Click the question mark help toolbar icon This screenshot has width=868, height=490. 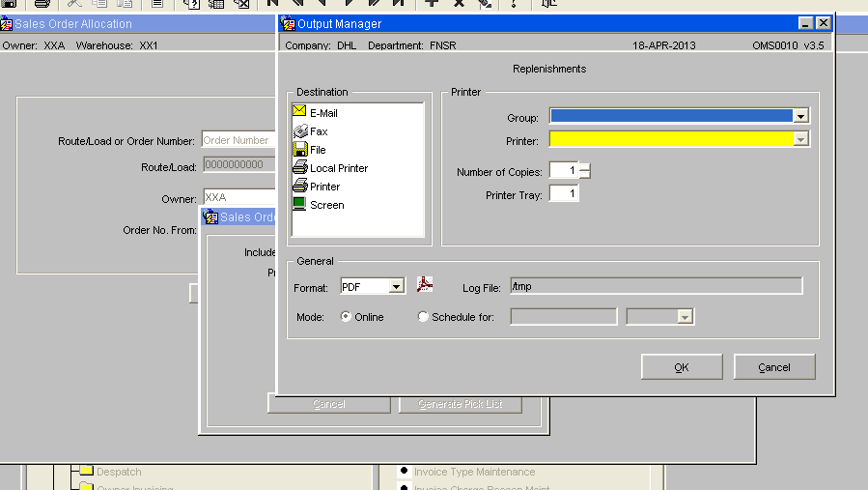pyautogui.click(x=514, y=4)
